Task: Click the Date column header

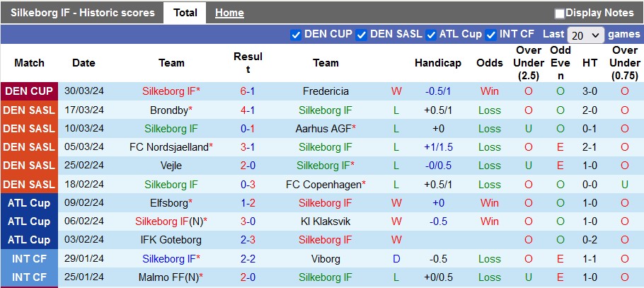Action: pyautogui.click(x=84, y=63)
